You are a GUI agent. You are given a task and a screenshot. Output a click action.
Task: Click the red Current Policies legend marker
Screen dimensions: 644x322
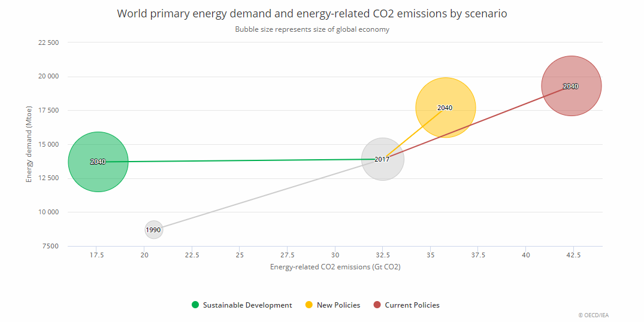click(x=377, y=305)
